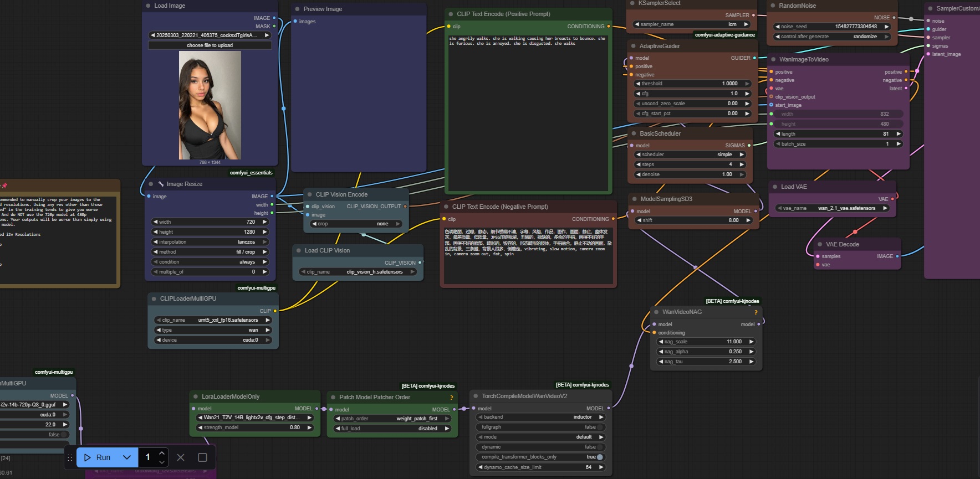This screenshot has width=980, height=479.
Task: Click the shift value in ModelSamplingSD3
Action: pos(693,220)
